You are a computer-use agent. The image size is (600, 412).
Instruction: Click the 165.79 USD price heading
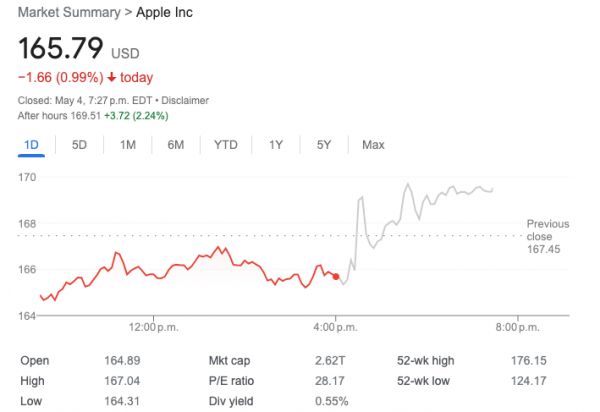[x=62, y=47]
